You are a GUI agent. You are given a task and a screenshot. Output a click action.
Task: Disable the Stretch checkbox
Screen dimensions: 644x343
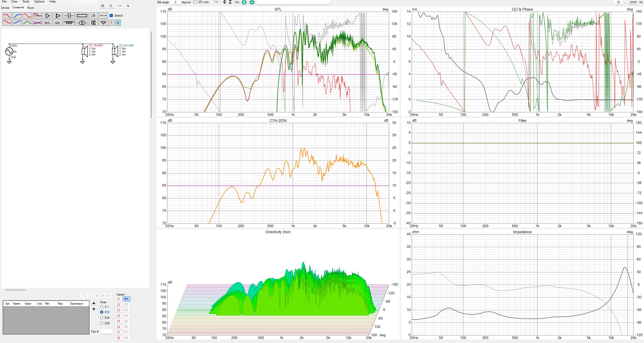click(x=111, y=16)
